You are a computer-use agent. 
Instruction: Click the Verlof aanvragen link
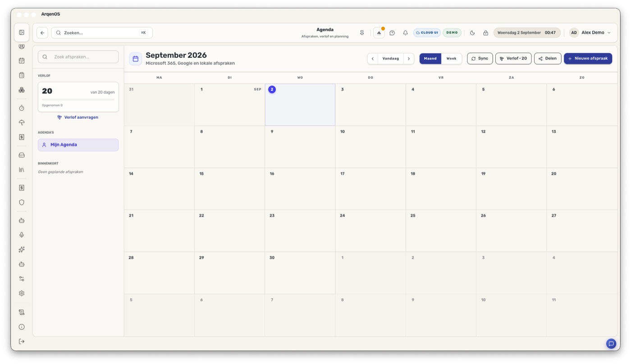78,117
